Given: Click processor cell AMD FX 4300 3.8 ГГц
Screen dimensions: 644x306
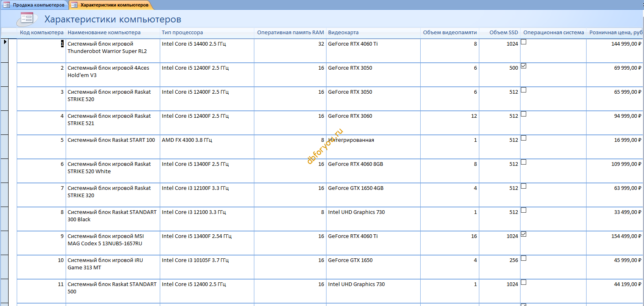Looking at the screenshot, I should (207, 147).
